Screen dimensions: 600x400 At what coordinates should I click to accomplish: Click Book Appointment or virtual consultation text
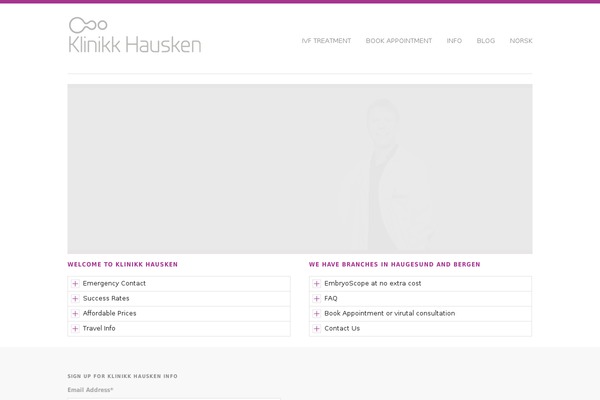click(390, 313)
